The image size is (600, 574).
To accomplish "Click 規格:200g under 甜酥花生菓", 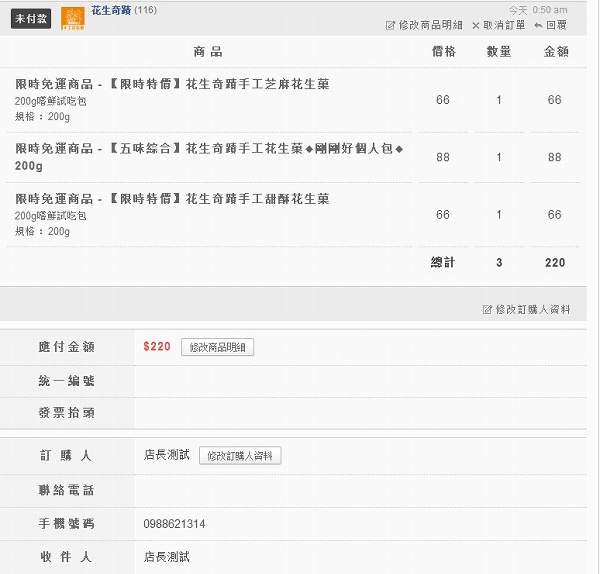I will pyautogui.click(x=42, y=232).
